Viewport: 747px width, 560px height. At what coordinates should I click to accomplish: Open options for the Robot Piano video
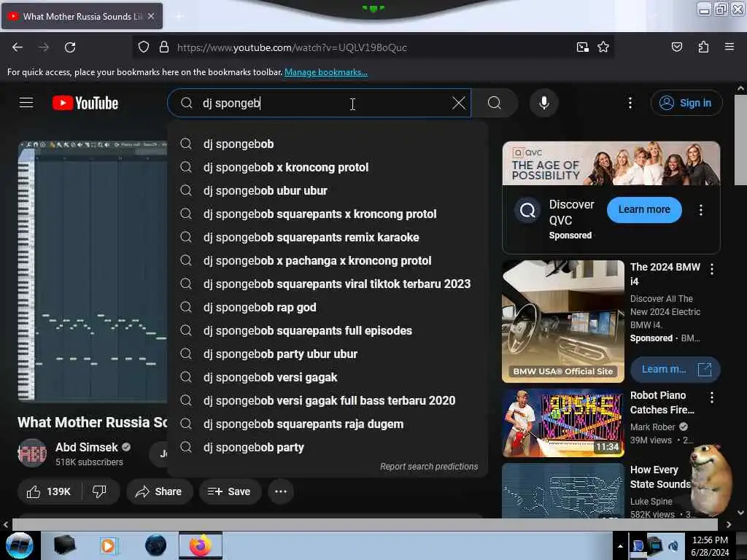point(712,397)
